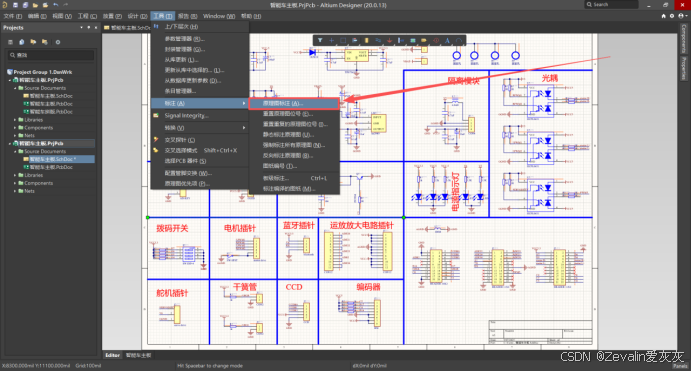Choose the 上/下层次 (H) menu entry
Viewport: 692px width, 371px height.
point(200,26)
